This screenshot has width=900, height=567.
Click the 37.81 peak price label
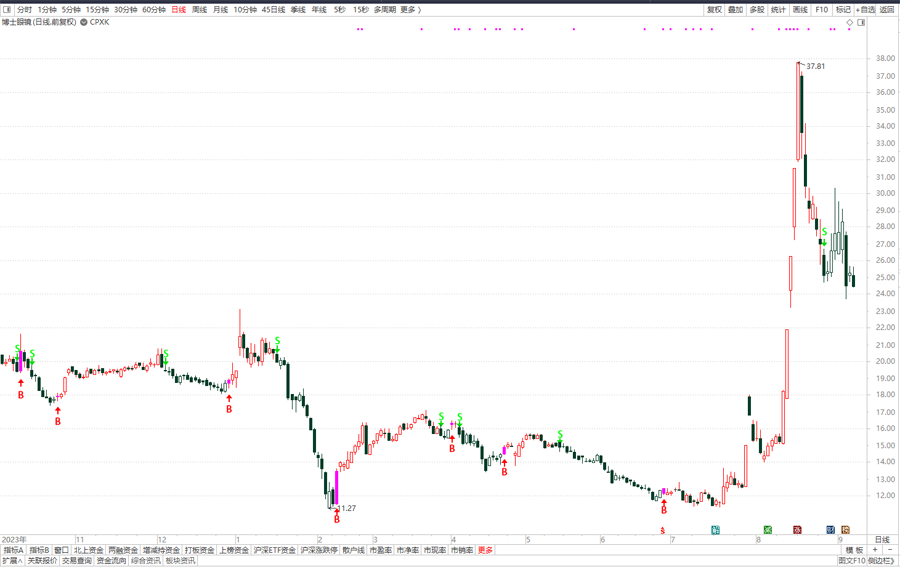point(815,66)
